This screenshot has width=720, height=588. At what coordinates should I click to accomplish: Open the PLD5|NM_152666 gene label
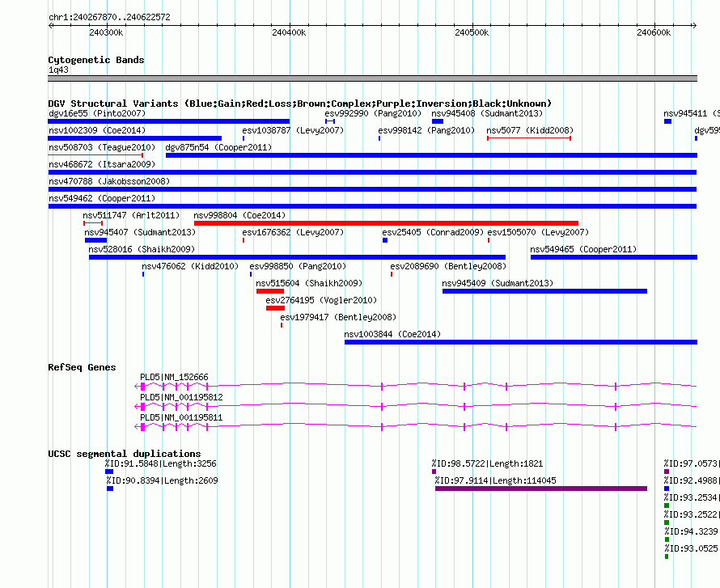pyautogui.click(x=174, y=377)
